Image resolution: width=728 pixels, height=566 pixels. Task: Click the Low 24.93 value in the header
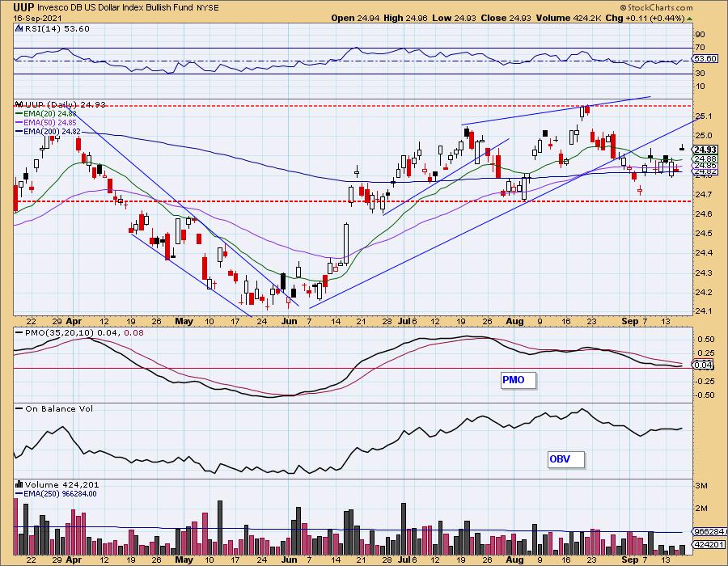point(454,18)
